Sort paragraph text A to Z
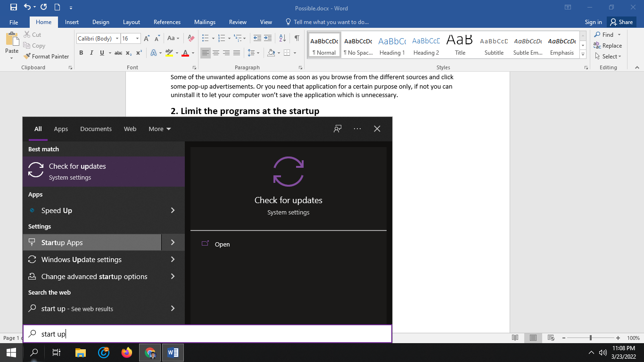Image resolution: width=644 pixels, height=362 pixels. pyautogui.click(x=282, y=38)
